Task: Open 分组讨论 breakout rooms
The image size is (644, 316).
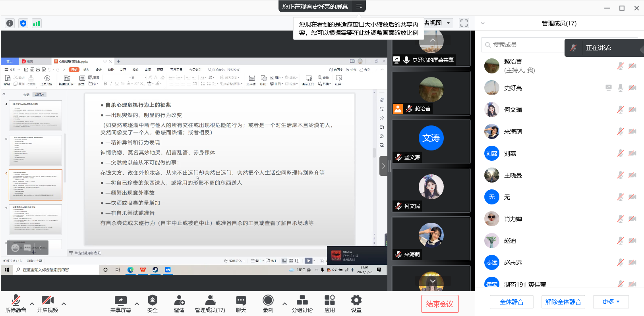Action: tap(302, 304)
